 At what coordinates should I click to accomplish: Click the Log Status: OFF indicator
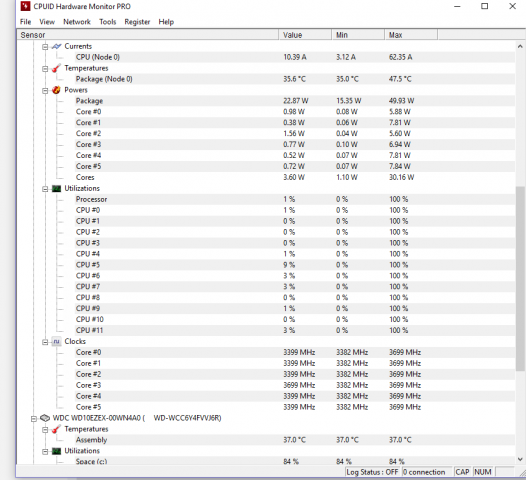pos(372,472)
